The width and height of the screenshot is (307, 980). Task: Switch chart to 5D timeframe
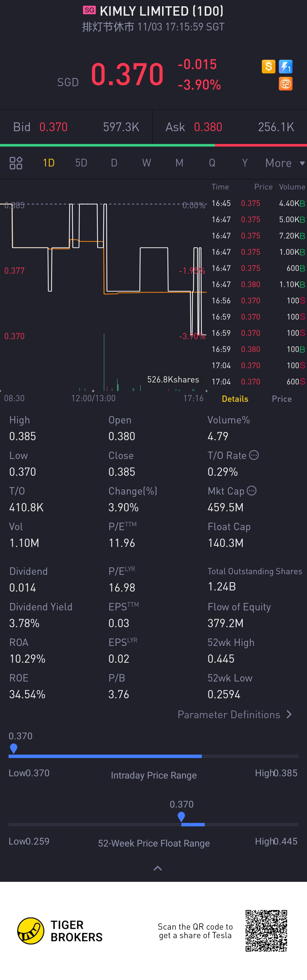point(81,163)
